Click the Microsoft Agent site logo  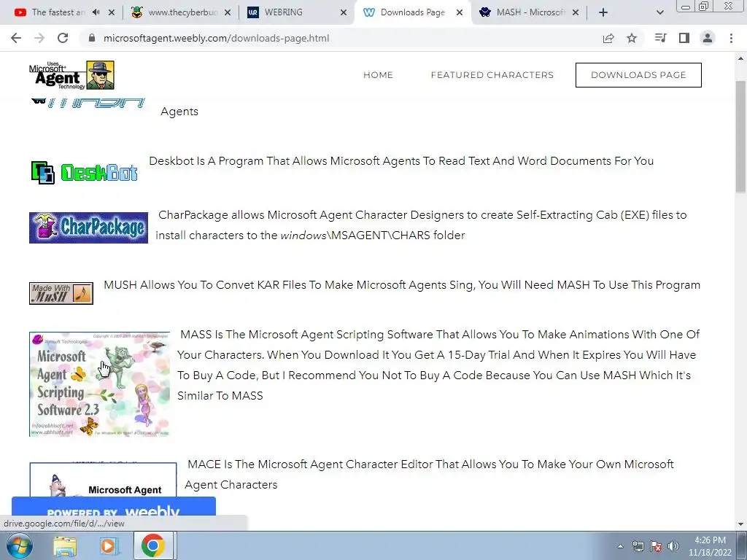tap(71, 75)
